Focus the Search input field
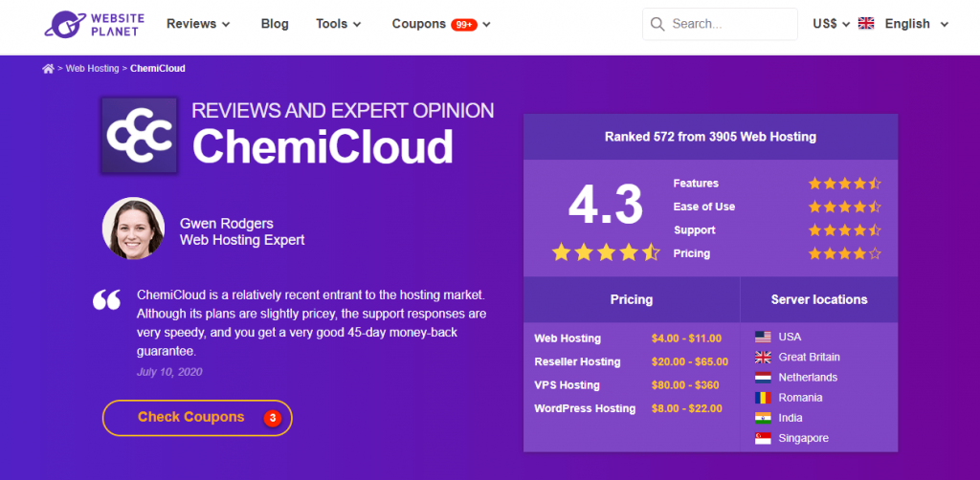The image size is (980, 480). pos(720,24)
